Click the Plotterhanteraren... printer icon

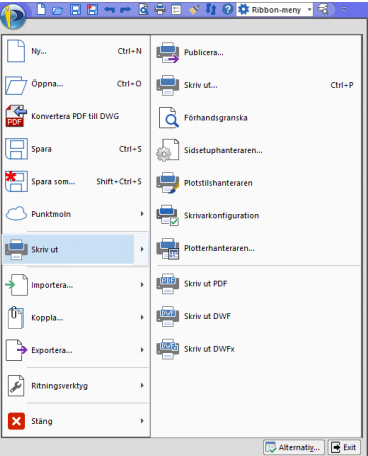[168, 248]
